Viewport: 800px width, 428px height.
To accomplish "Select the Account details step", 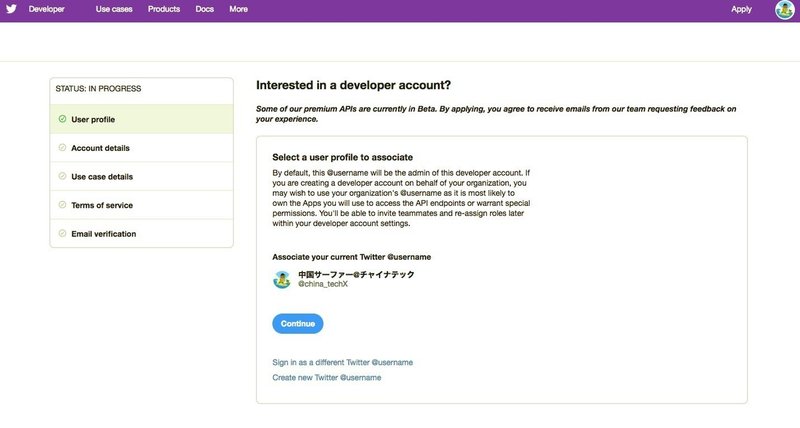I will (141, 148).
